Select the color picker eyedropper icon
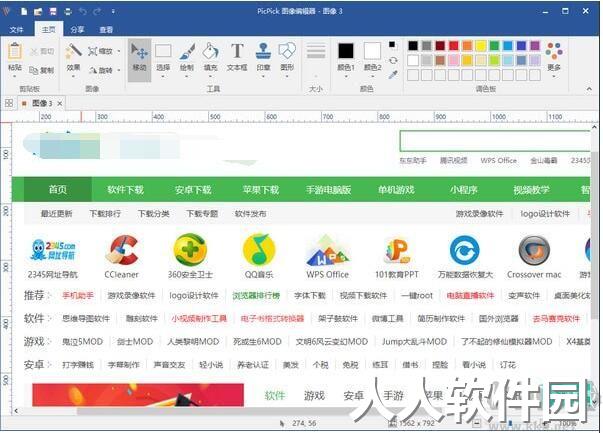Viewport: 603px width, 433px height. coord(393,75)
